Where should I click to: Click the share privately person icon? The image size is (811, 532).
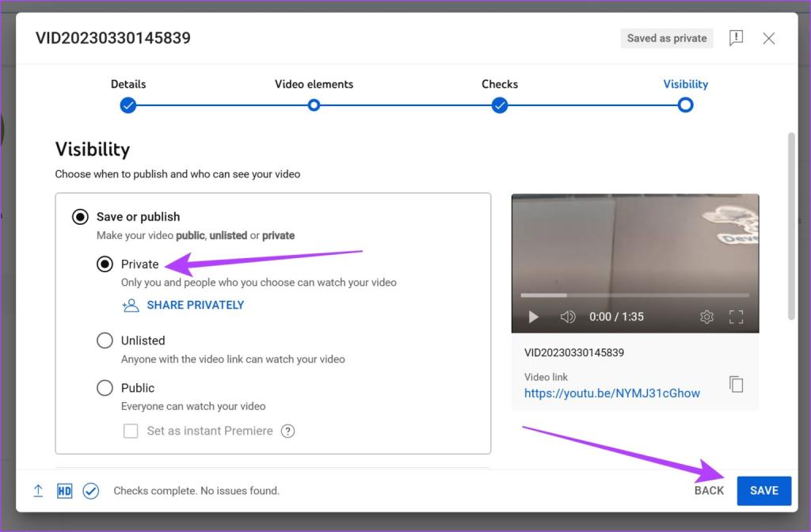(x=131, y=306)
